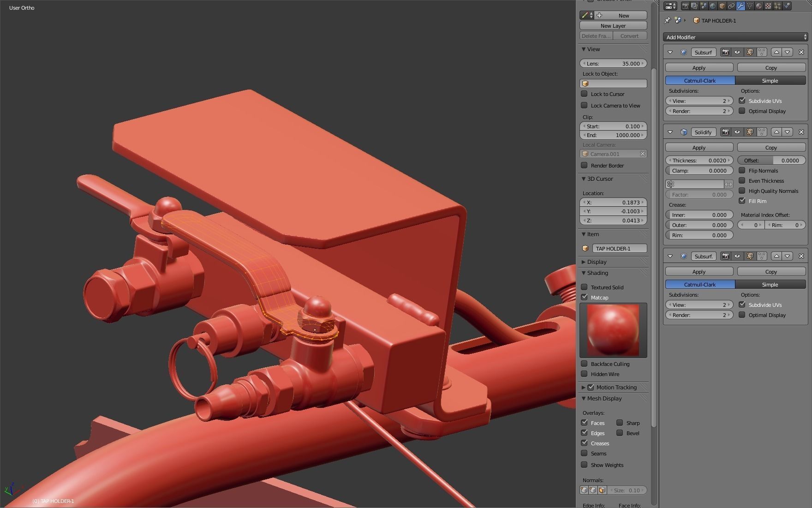Delete the Solidify modifier with X

[x=801, y=132]
